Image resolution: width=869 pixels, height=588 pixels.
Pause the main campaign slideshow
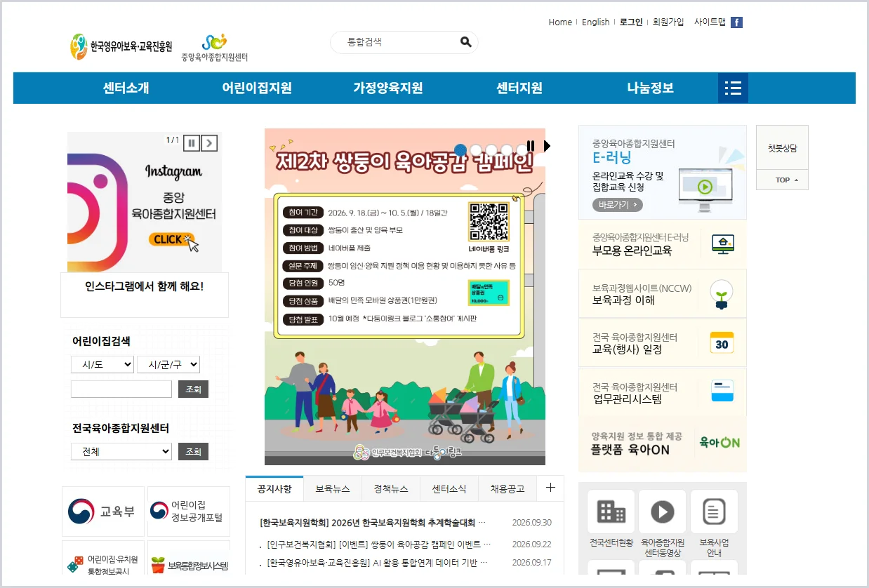531,146
